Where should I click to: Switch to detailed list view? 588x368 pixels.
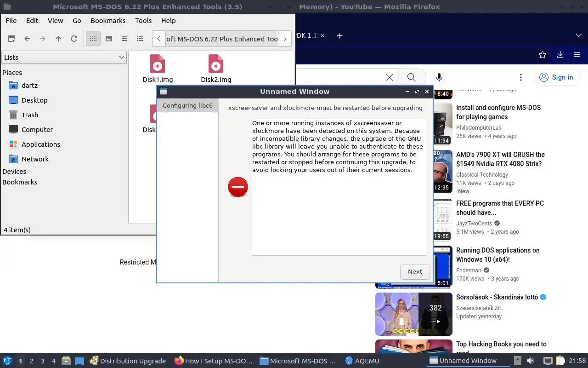140,39
